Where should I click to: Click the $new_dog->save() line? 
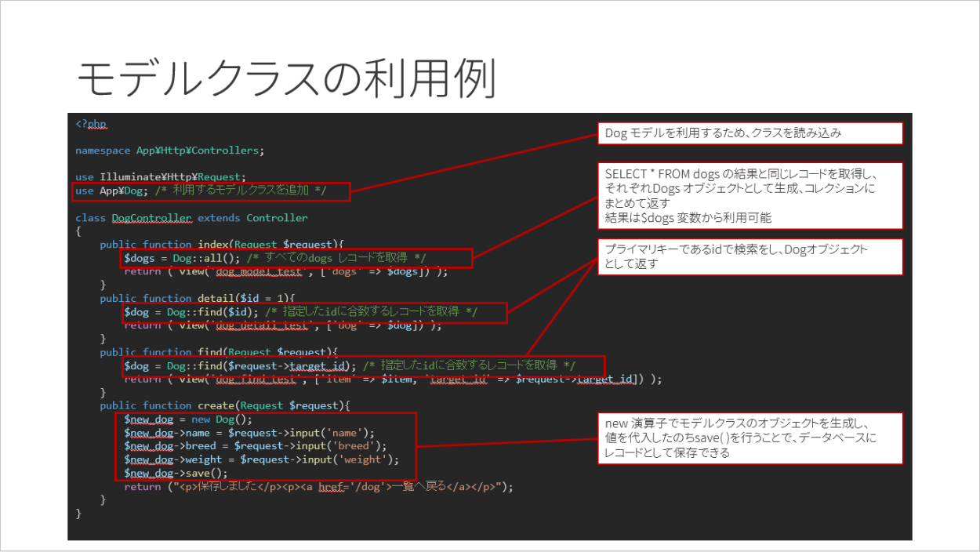(176, 473)
